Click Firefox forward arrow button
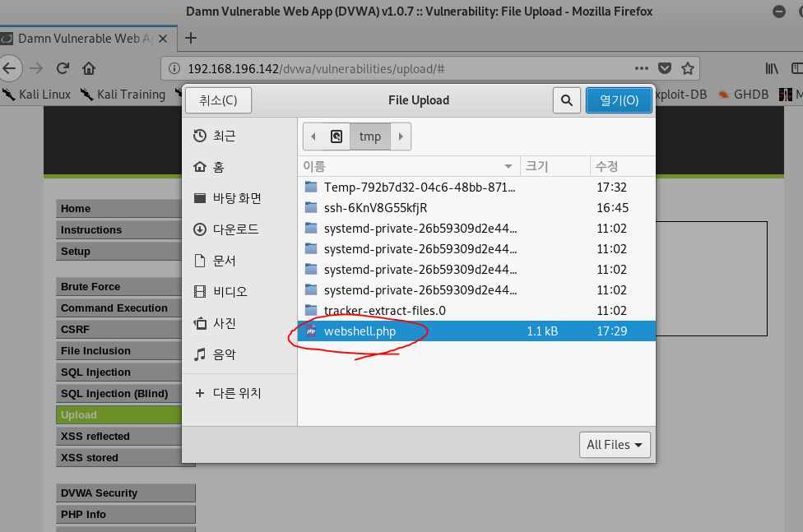Image resolution: width=803 pixels, height=532 pixels. [x=36, y=68]
